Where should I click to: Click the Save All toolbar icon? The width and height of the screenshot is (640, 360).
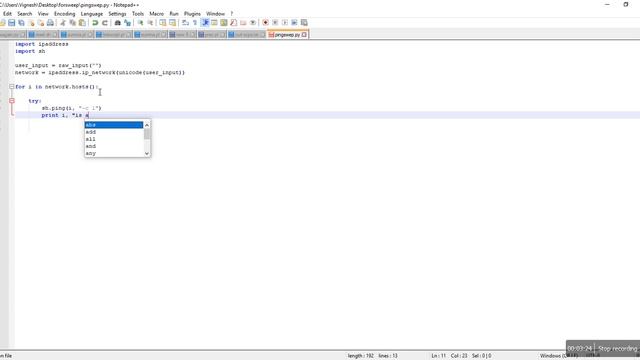click(21, 23)
